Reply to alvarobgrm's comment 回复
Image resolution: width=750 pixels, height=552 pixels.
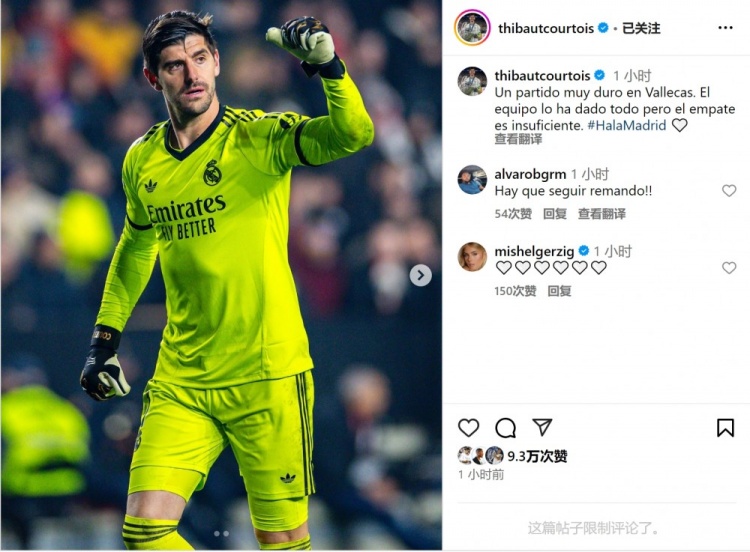pyautogui.click(x=555, y=213)
